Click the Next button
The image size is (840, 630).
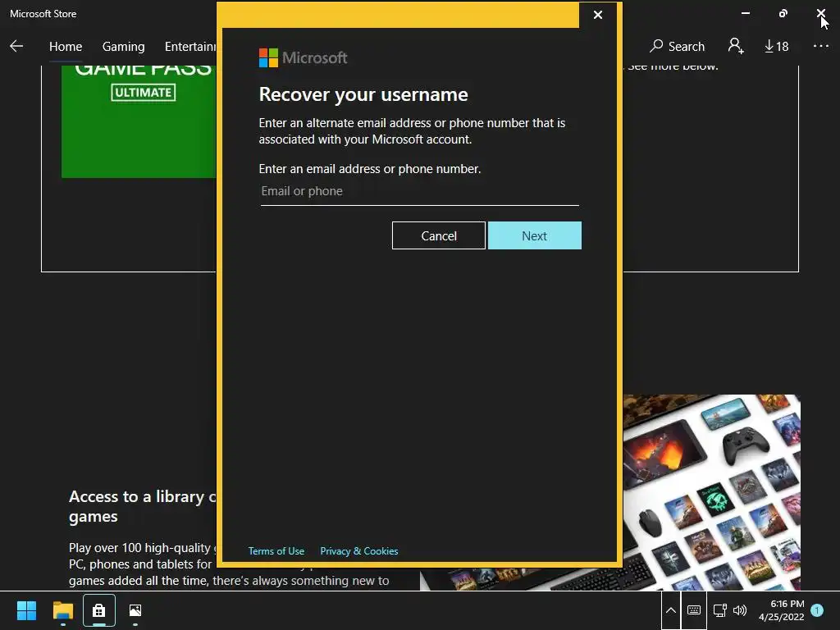point(535,235)
